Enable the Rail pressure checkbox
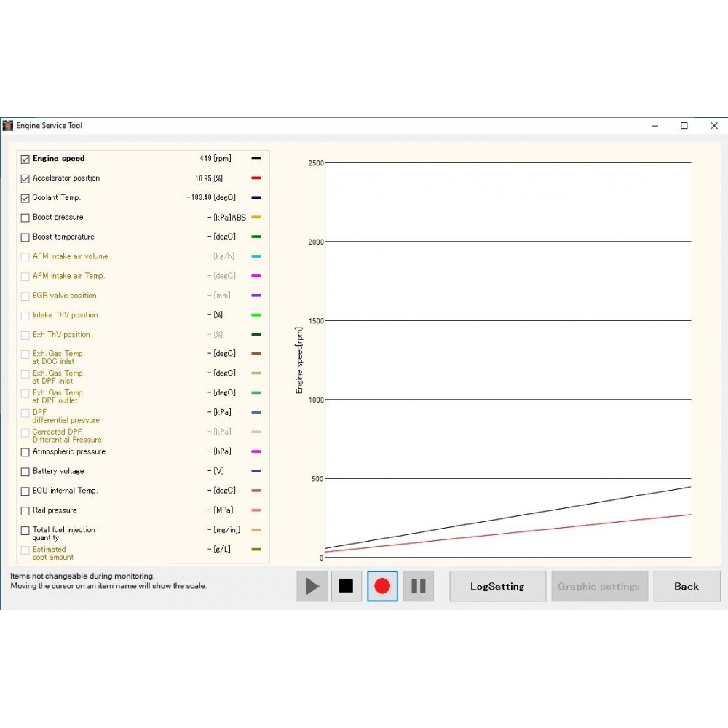 25,510
